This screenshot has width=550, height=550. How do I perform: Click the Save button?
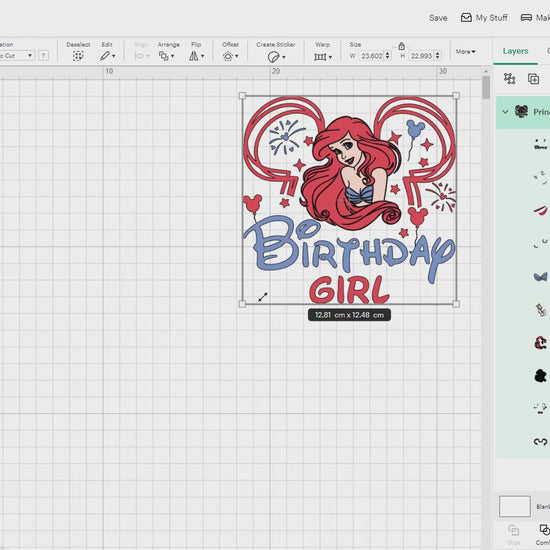438,18
